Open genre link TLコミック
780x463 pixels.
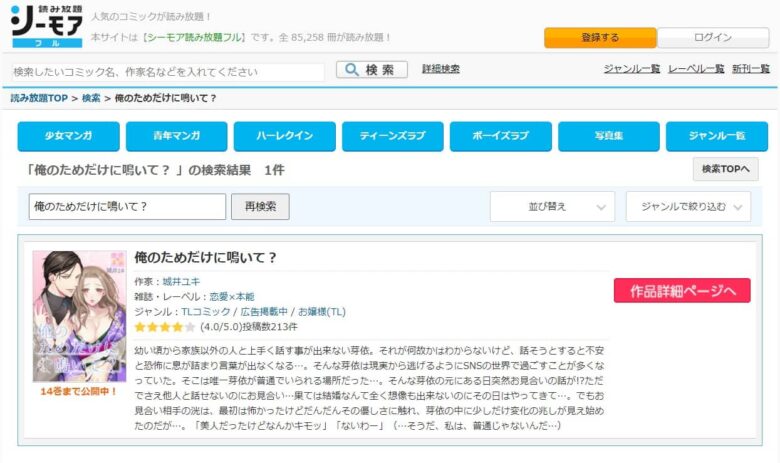point(205,312)
